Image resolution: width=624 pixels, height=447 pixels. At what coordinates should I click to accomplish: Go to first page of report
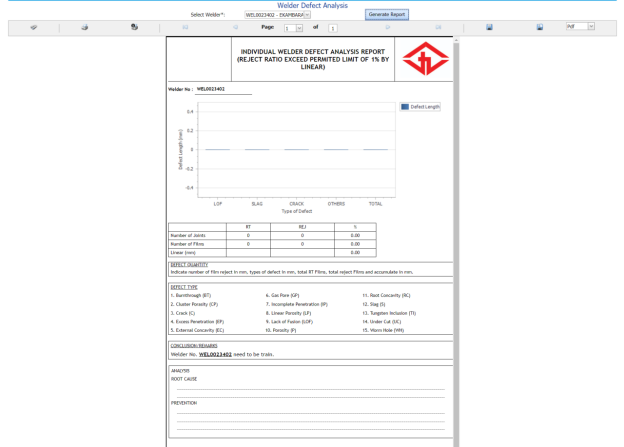[x=185, y=28]
